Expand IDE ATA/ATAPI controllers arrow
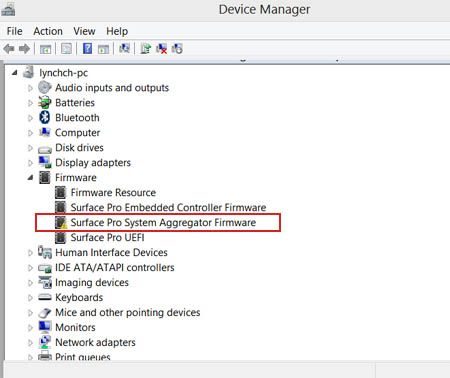Viewport: 450px width, 378px height. click(30, 268)
